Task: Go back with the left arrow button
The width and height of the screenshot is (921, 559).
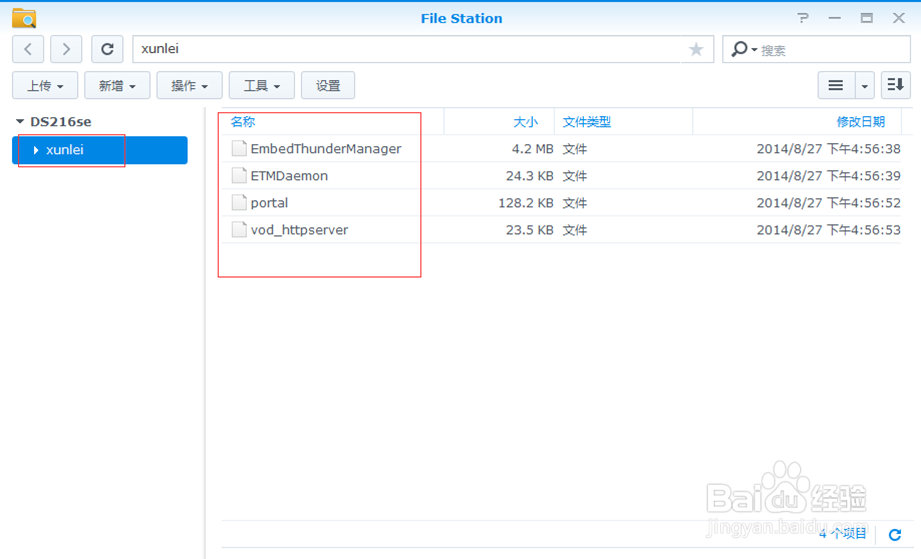Action: 28,49
